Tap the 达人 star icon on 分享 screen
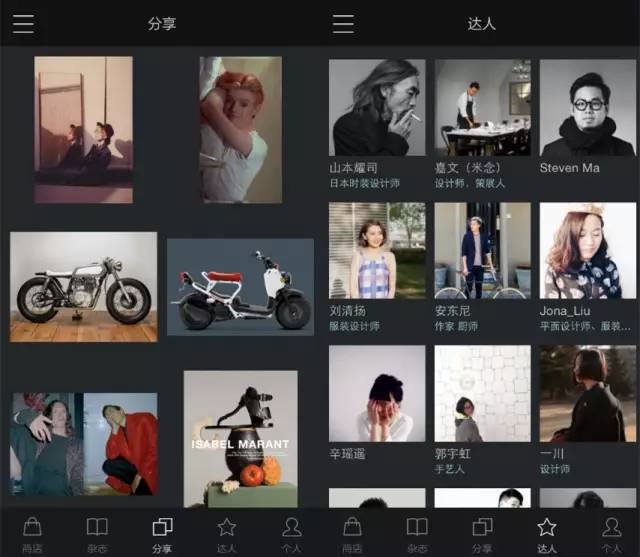 [x=227, y=532]
